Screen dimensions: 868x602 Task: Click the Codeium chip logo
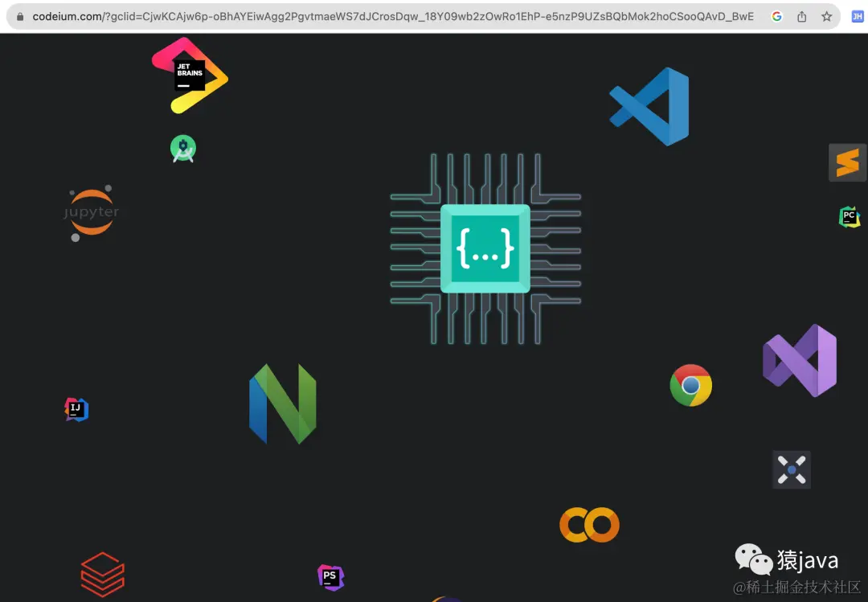(485, 248)
